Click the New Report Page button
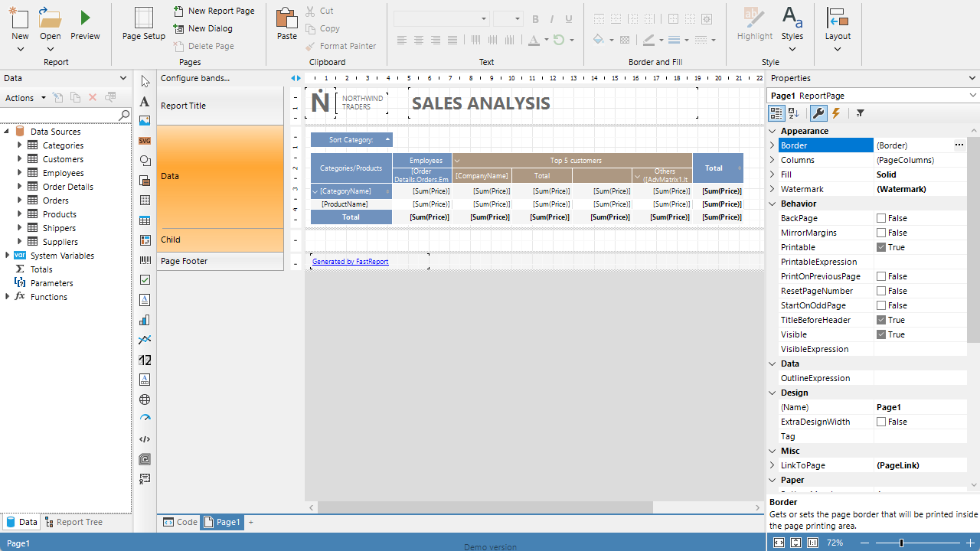The image size is (980, 551). click(214, 11)
